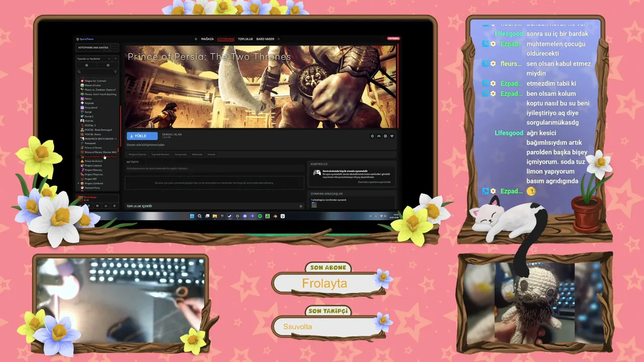The width and height of the screenshot is (644, 362).
Task: Click the sidebar search field
Action: [95, 72]
